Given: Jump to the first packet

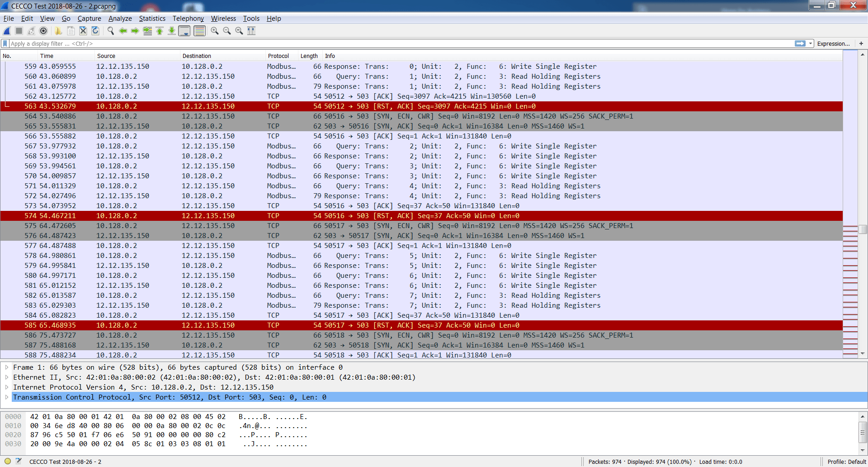Looking at the screenshot, I should pyautogui.click(x=160, y=31).
